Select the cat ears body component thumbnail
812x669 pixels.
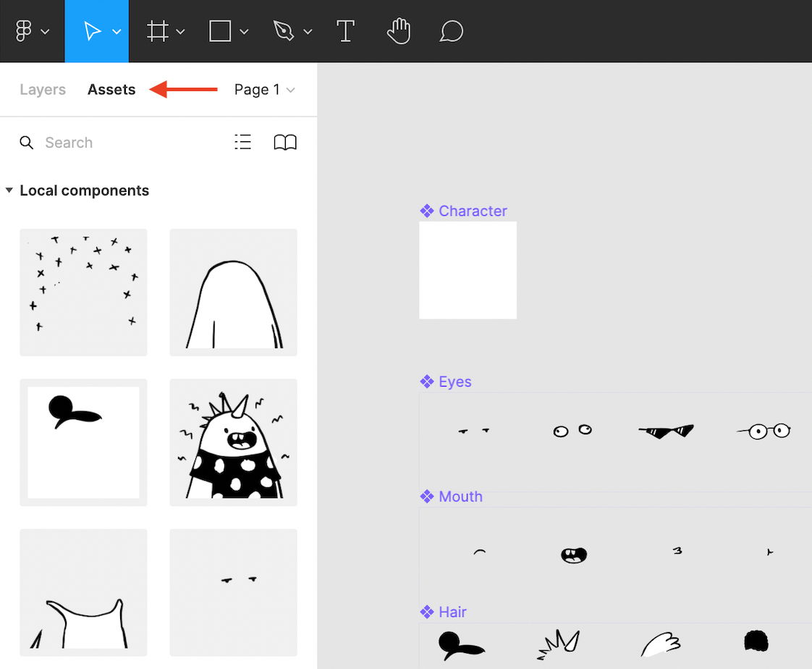pos(83,593)
